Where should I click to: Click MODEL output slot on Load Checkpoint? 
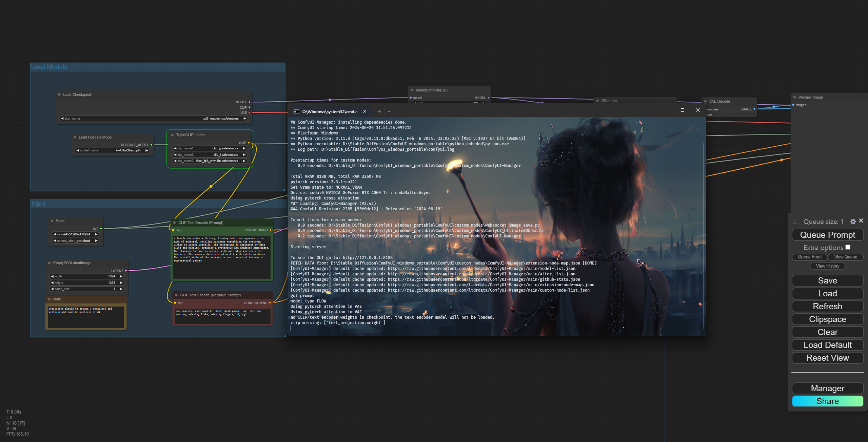(250, 102)
